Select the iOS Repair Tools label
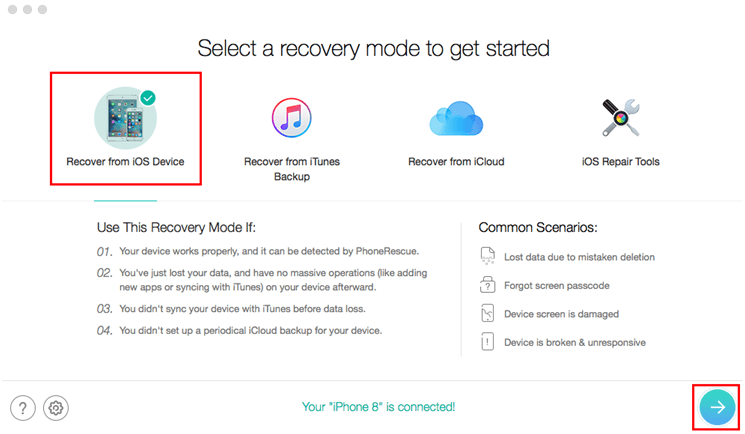This screenshot has width=745, height=434. tap(621, 162)
